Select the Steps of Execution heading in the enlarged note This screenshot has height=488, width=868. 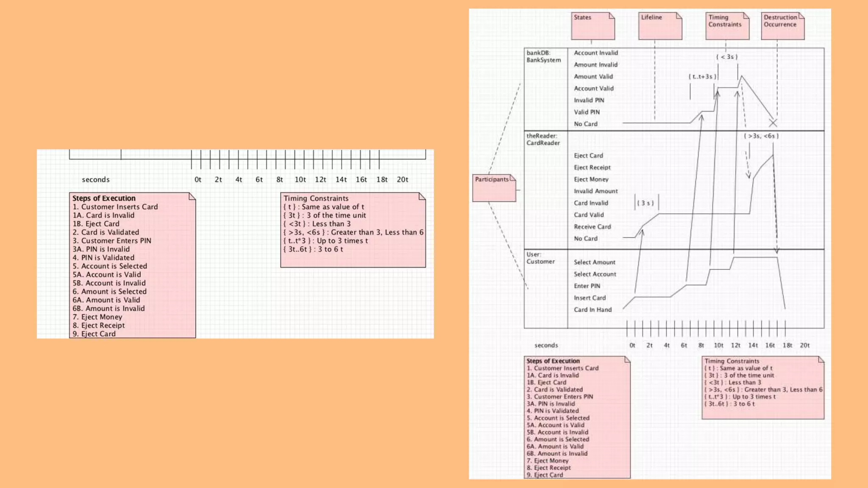[x=104, y=198]
